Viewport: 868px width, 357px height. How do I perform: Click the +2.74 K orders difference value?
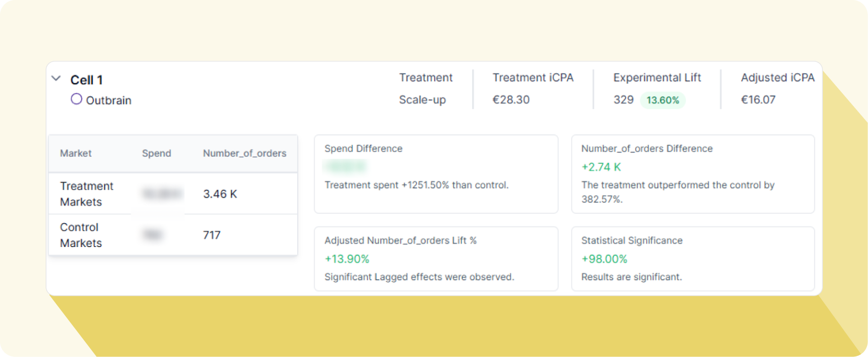pos(601,167)
